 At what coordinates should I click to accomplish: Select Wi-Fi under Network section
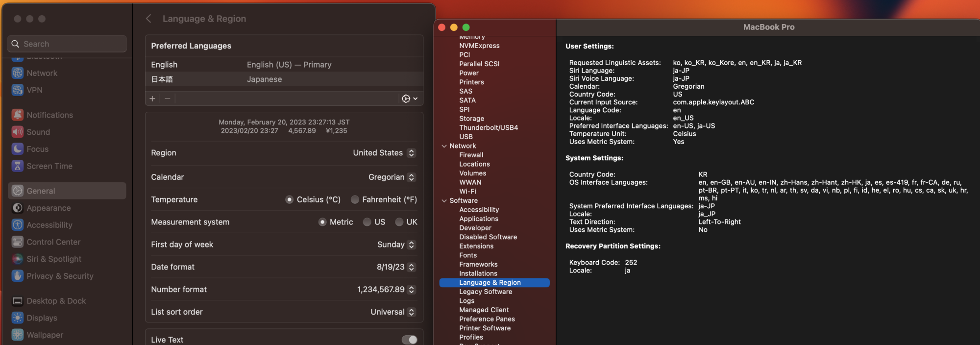click(x=467, y=192)
